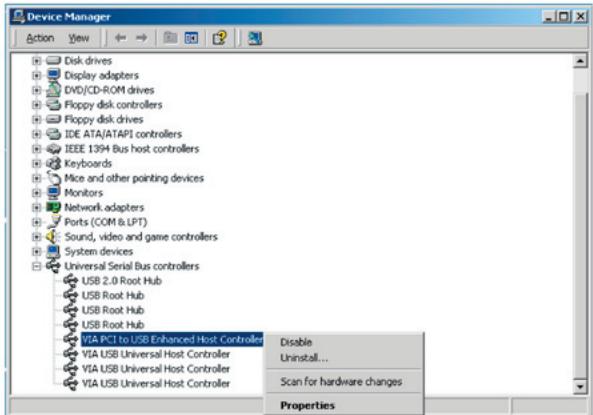Expand the Keyboards node
The height and width of the screenshot is (415, 593).
click(36, 163)
